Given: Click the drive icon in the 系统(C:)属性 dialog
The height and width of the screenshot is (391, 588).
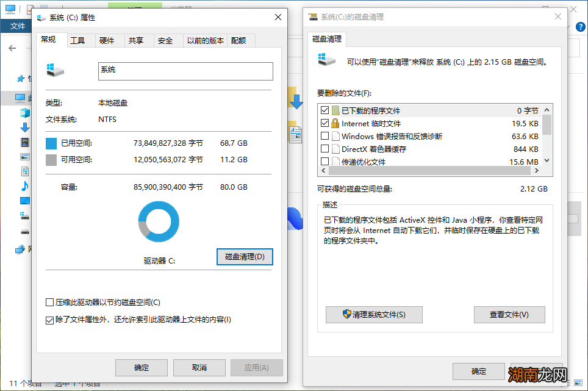Looking at the screenshot, I should coord(56,70).
